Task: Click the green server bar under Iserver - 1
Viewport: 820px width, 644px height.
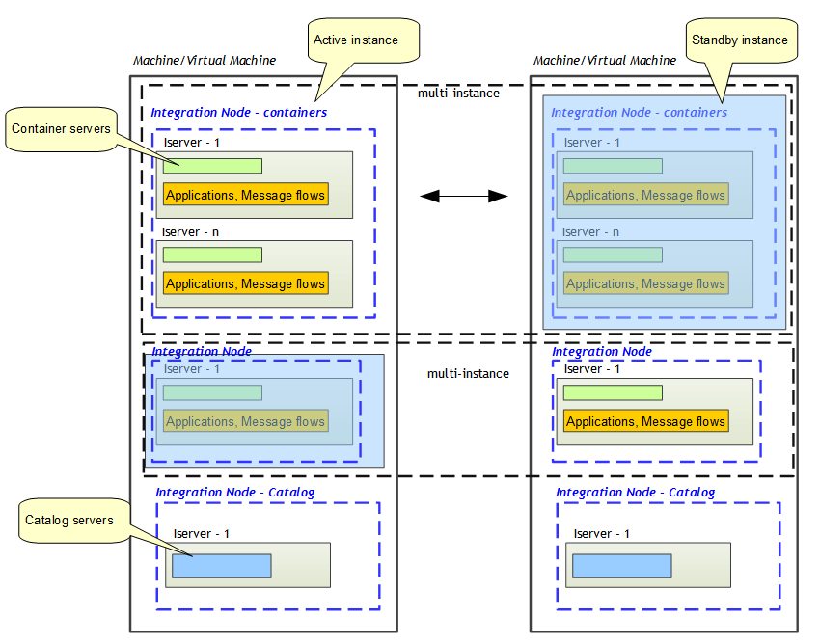Action: [212, 166]
